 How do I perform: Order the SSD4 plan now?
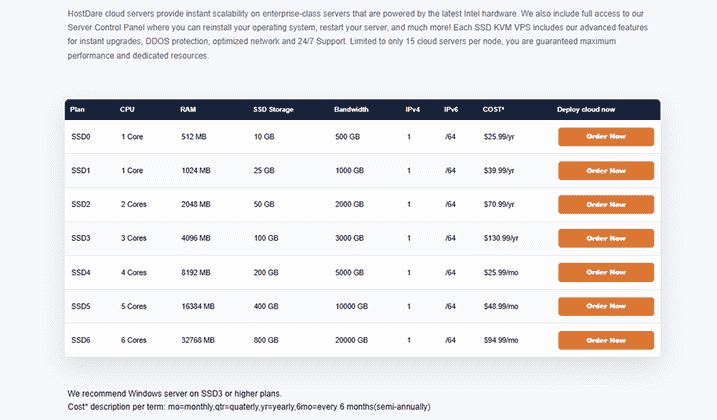[606, 272]
